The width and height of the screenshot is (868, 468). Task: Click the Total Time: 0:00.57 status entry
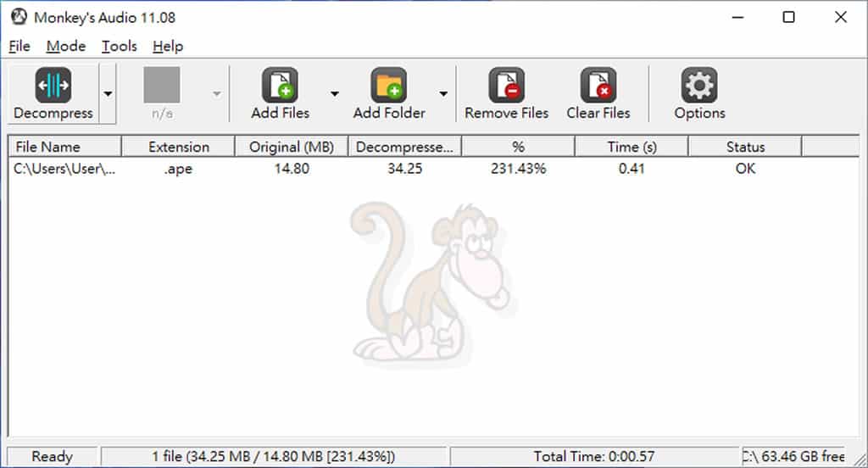(x=594, y=456)
